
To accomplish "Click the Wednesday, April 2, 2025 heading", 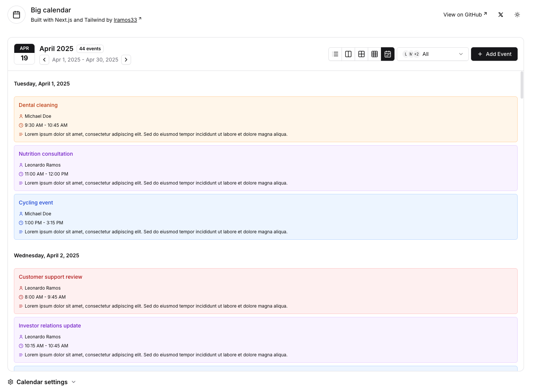I will click(47, 255).
